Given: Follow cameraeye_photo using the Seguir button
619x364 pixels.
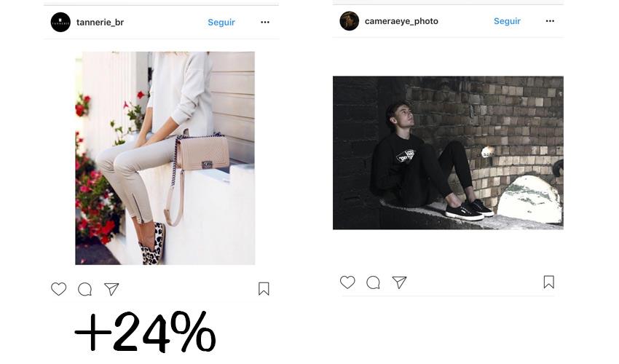Looking at the screenshot, I should (507, 21).
